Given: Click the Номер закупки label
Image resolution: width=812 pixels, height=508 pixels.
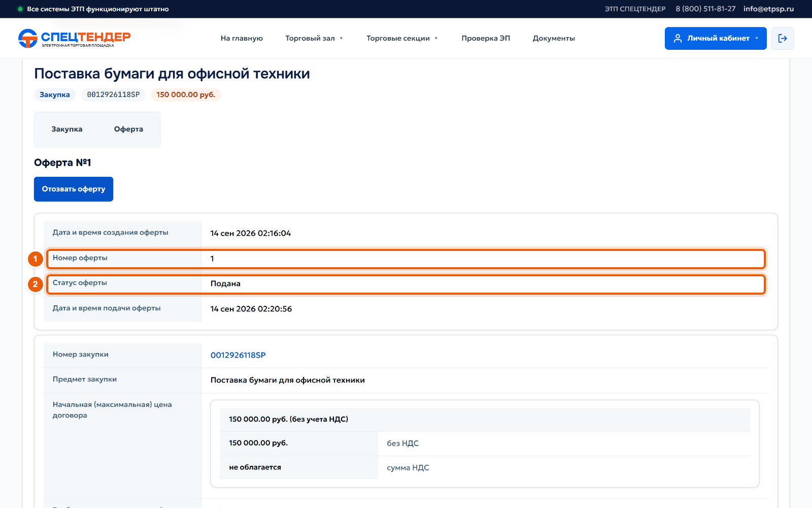Looking at the screenshot, I should (x=81, y=355).
